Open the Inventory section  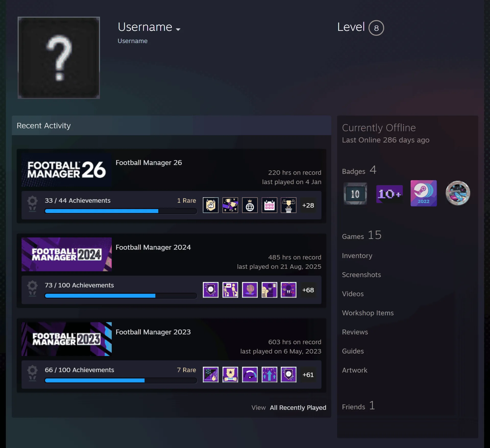pos(357,255)
